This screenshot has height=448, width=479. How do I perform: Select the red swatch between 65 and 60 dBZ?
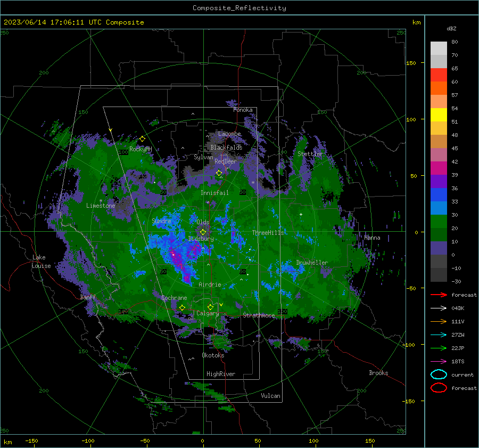pyautogui.click(x=439, y=75)
